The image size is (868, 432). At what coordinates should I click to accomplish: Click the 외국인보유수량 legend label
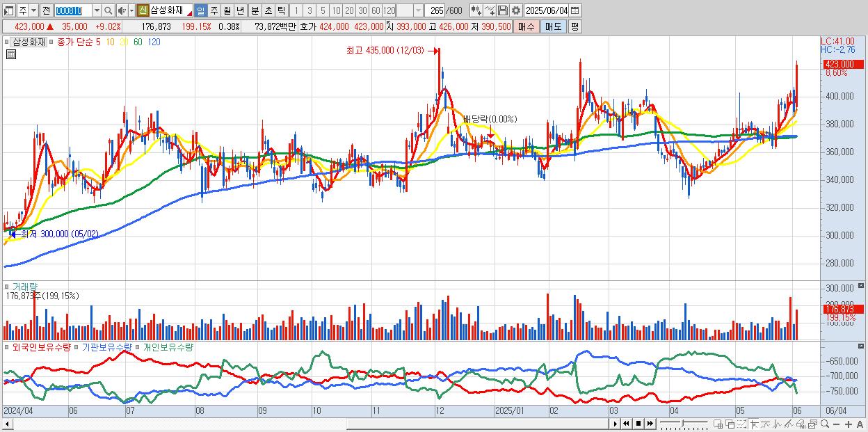click(42, 346)
